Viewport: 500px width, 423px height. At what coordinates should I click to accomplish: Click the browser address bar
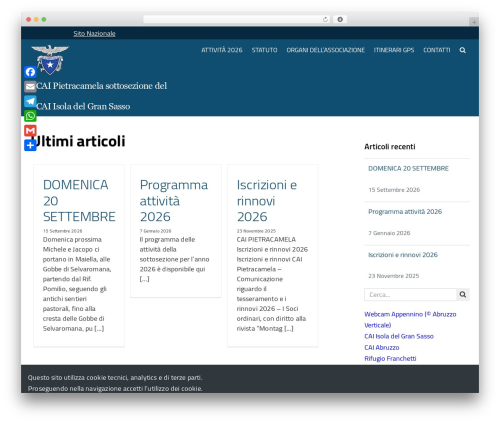pos(237,20)
